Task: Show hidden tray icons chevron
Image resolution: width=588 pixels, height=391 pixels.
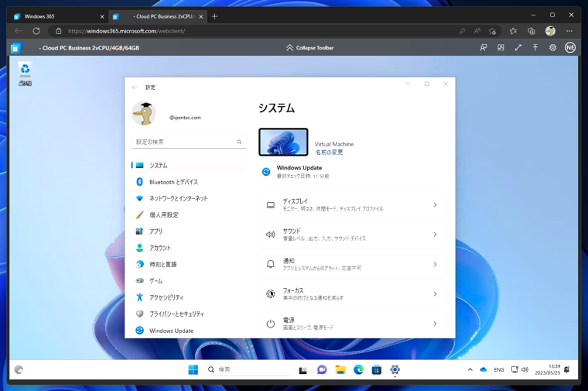Action: click(470, 369)
